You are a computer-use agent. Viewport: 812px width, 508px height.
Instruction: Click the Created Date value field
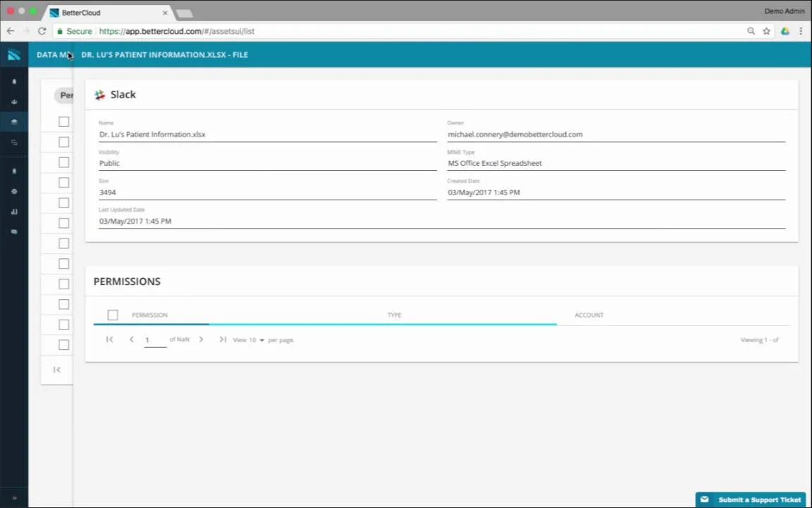(616, 193)
